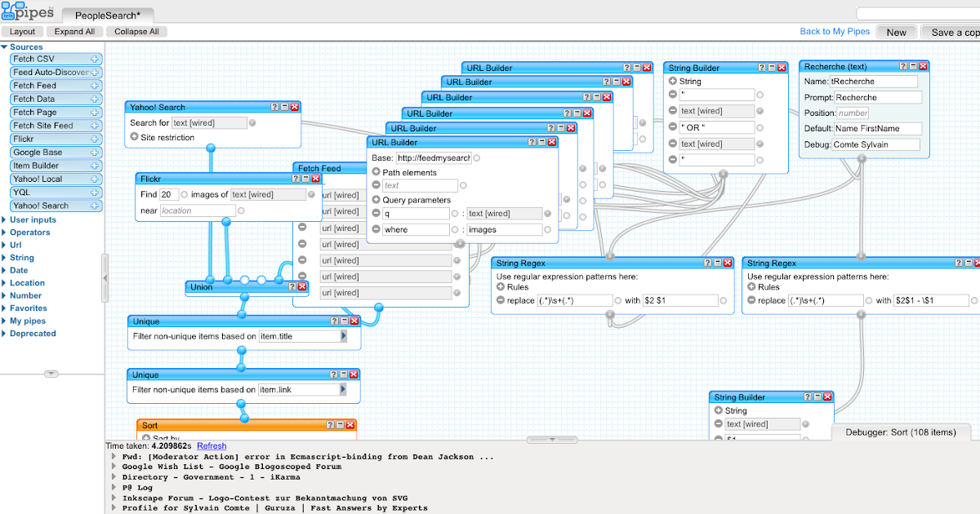This screenshot has height=514, width=980.
Task: Add a rule in the right String Regex
Action: point(752,286)
